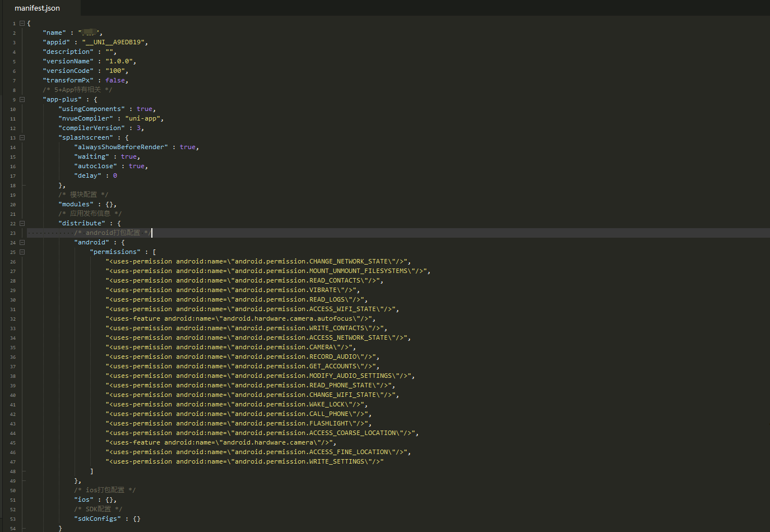Viewport: 770px width, 532px height.
Task: Click the "SDK配置" comment
Action: (98, 509)
